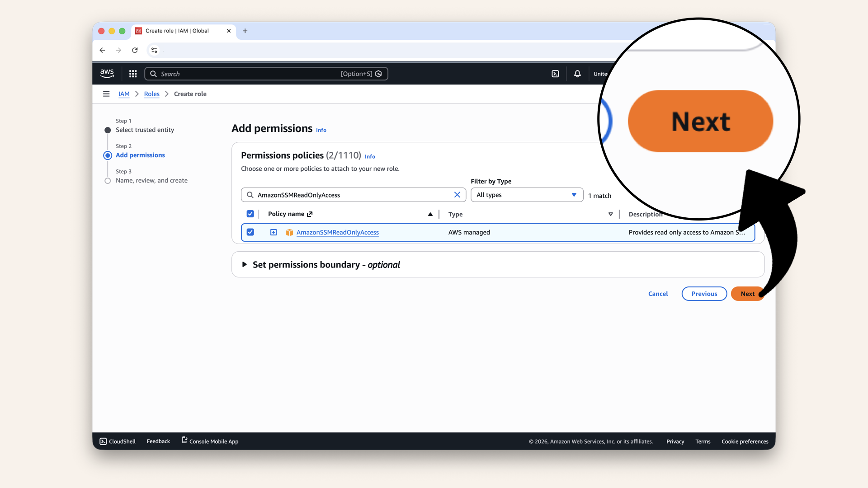The image size is (868, 488).
Task: Click the AWS logo home icon
Action: [107, 73]
